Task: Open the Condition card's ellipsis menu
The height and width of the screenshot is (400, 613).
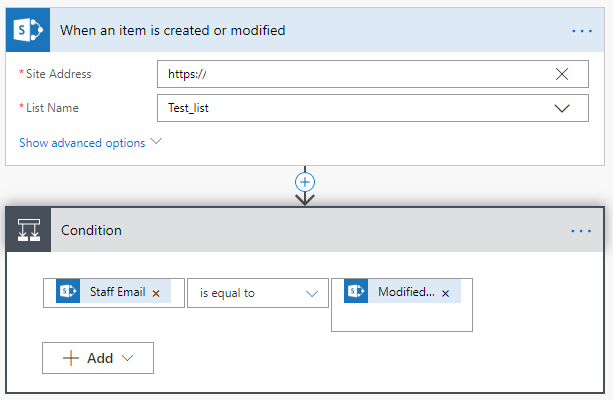Action: pos(582,231)
